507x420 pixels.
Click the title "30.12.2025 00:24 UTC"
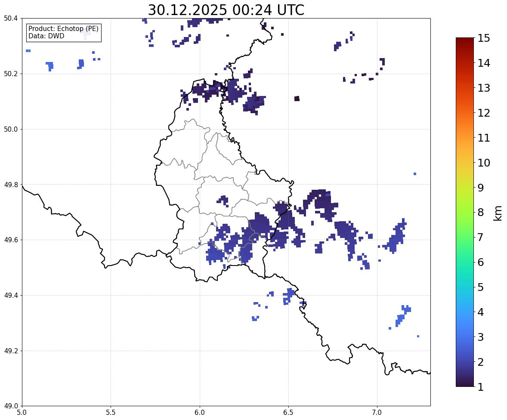[226, 10]
